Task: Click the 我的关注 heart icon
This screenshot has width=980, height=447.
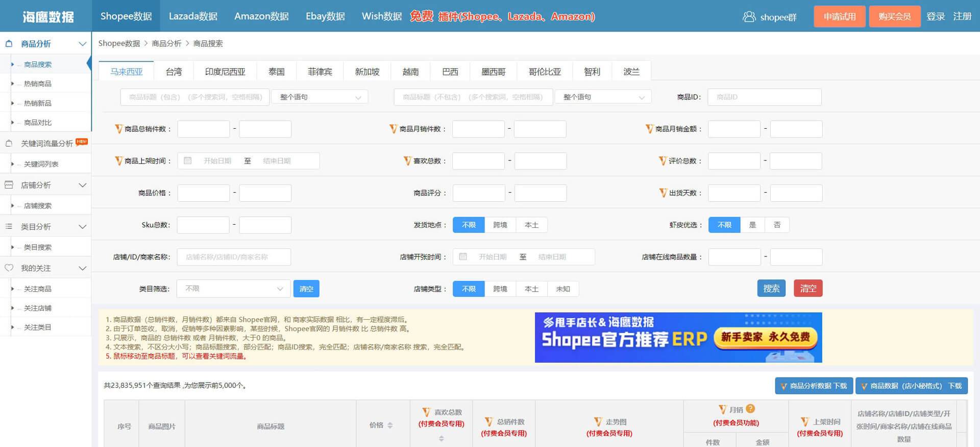Action: click(x=9, y=268)
